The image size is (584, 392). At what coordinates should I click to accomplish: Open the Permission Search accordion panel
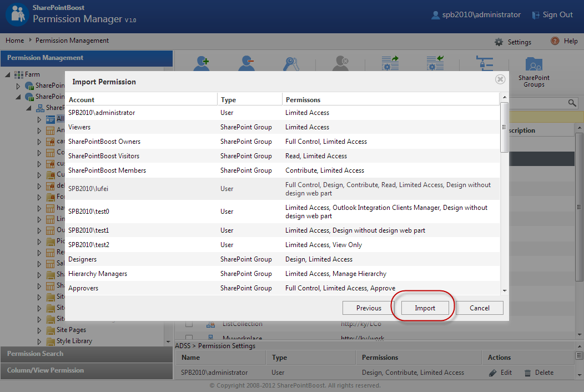pos(87,354)
